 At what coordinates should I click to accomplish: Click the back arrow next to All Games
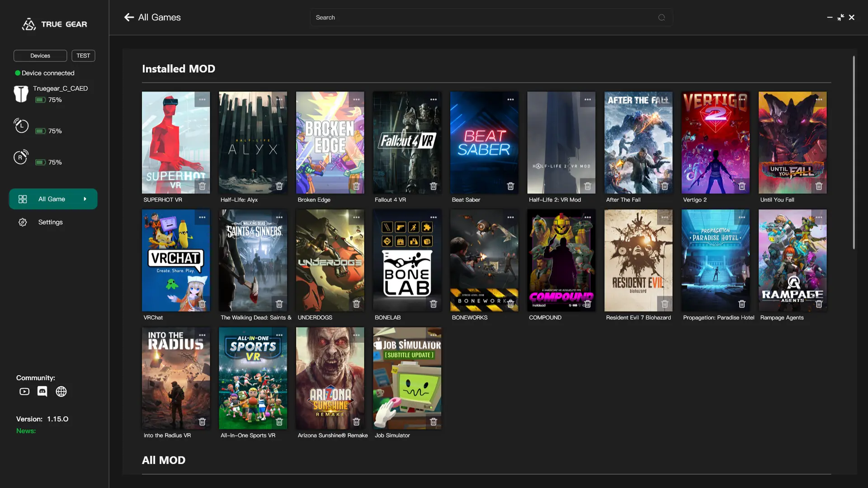(129, 17)
